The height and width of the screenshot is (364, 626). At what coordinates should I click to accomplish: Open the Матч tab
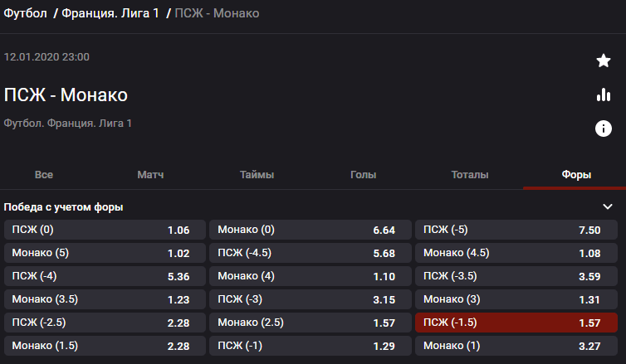coord(150,175)
